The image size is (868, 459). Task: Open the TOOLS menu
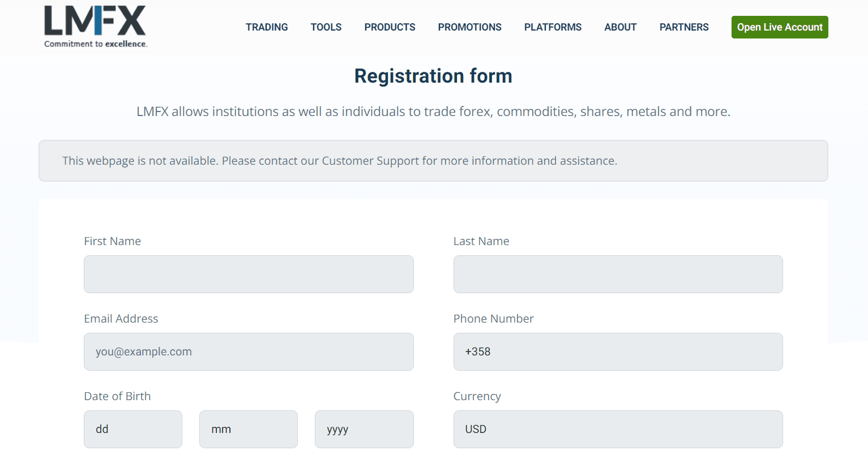click(x=326, y=27)
